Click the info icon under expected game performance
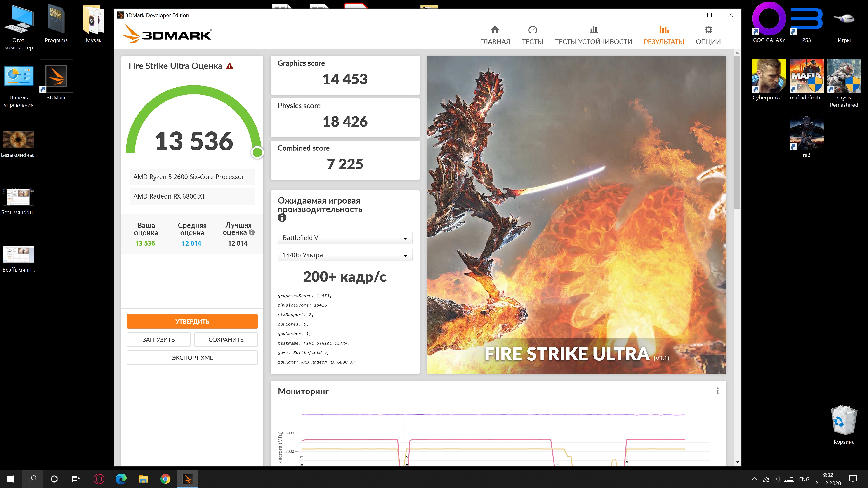868x488 pixels. (x=282, y=218)
